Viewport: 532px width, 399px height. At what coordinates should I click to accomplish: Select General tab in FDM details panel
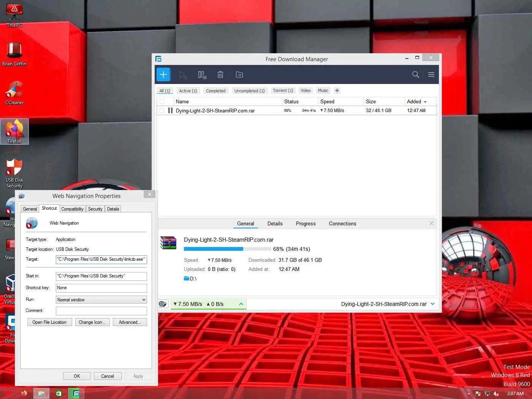point(245,223)
